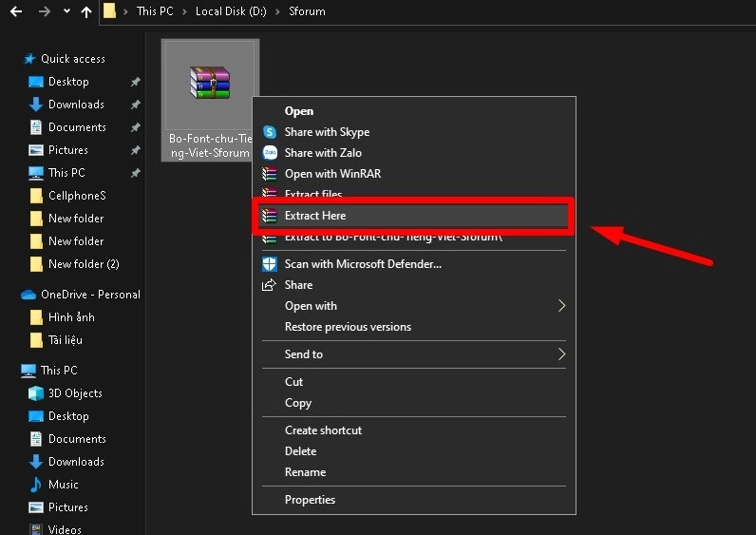The image size is (756, 535).
Task: Choose Open with WinRAR
Action: tap(332, 174)
